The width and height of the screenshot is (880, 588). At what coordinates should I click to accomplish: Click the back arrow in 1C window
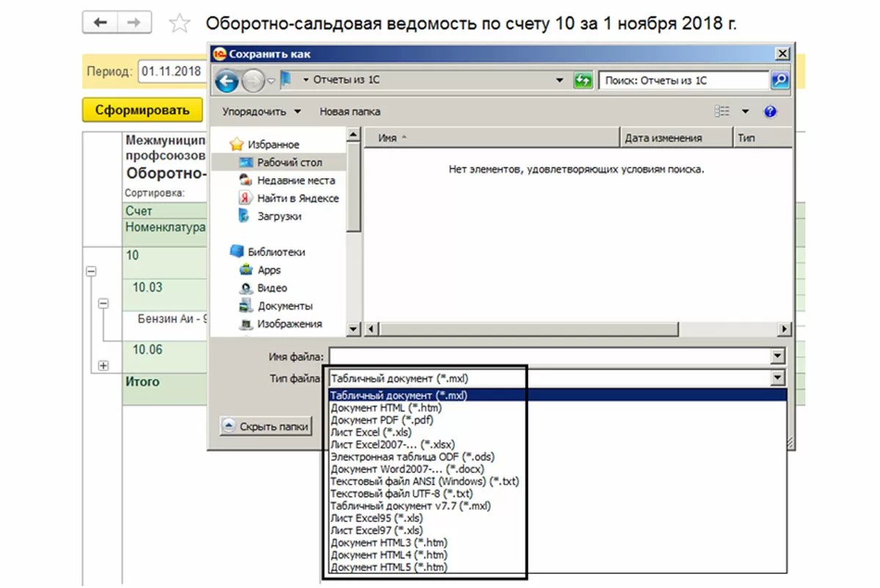(100, 23)
